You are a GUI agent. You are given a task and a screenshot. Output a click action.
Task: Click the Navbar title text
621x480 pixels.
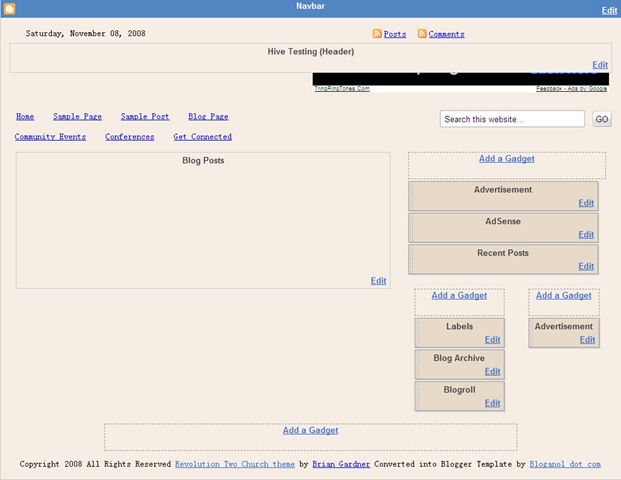[x=310, y=6]
